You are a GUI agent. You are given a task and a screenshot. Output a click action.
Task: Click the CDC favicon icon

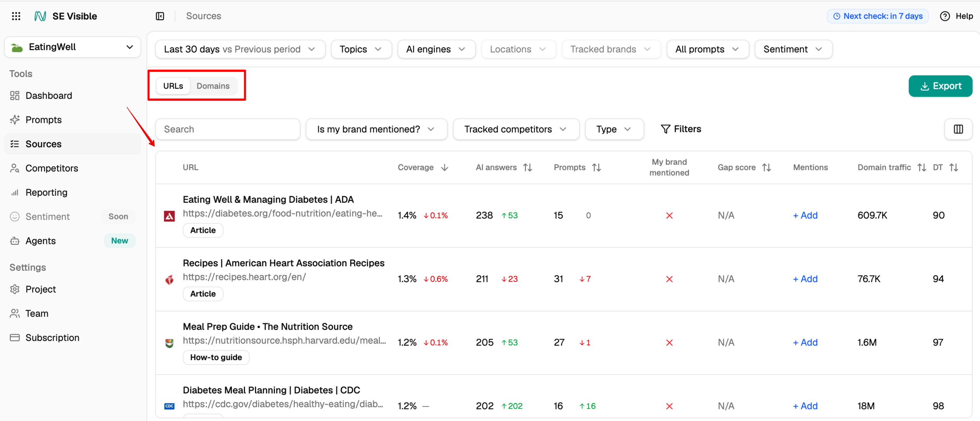(x=169, y=406)
